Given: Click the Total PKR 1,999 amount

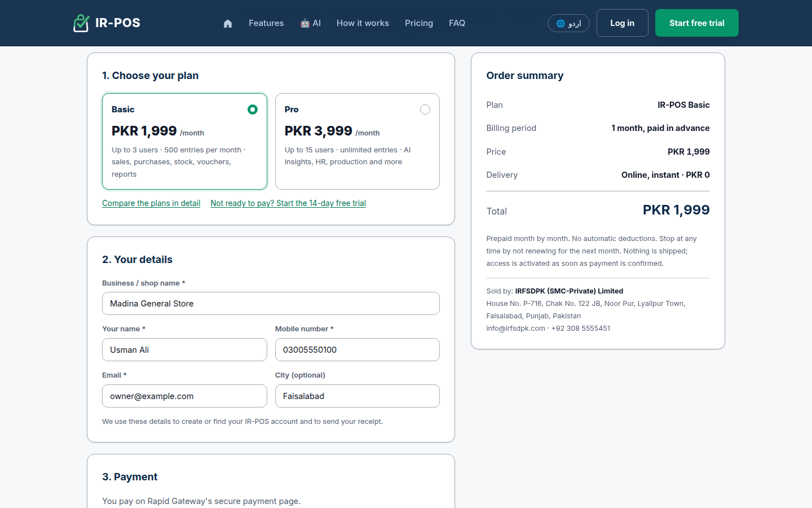Looking at the screenshot, I should tap(676, 210).
